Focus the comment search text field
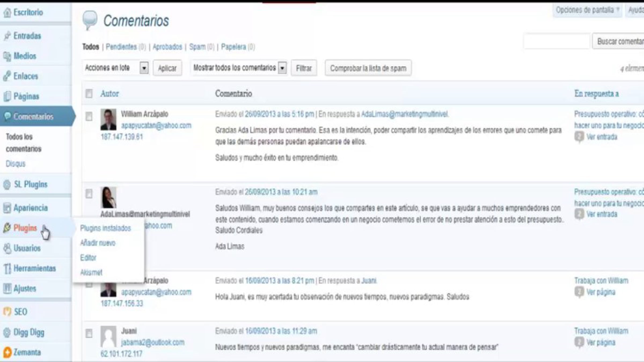Image resolution: width=644 pixels, height=362 pixels. click(x=557, y=42)
